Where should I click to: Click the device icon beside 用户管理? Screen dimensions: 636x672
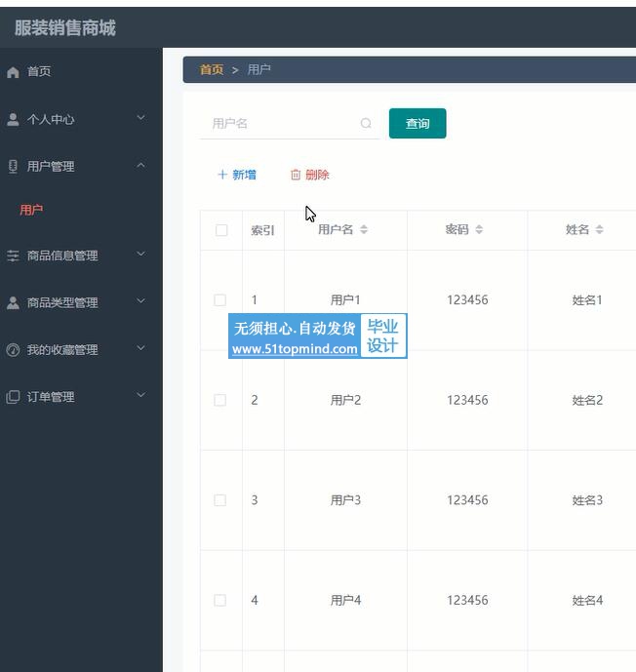(x=13, y=166)
